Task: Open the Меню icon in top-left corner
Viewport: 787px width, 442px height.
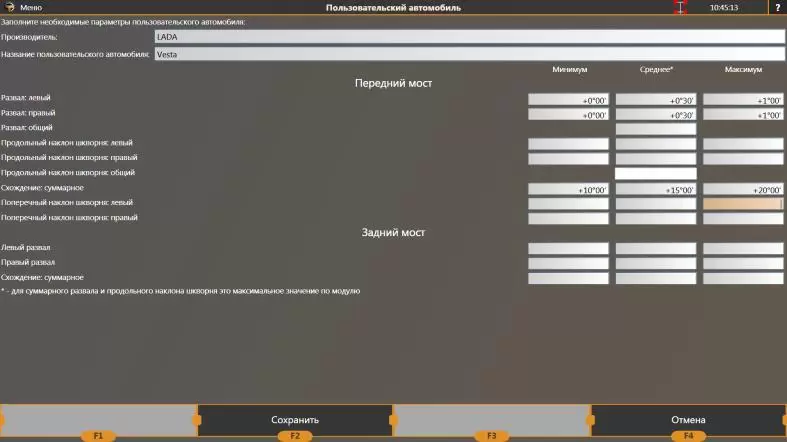Action: 9,7
